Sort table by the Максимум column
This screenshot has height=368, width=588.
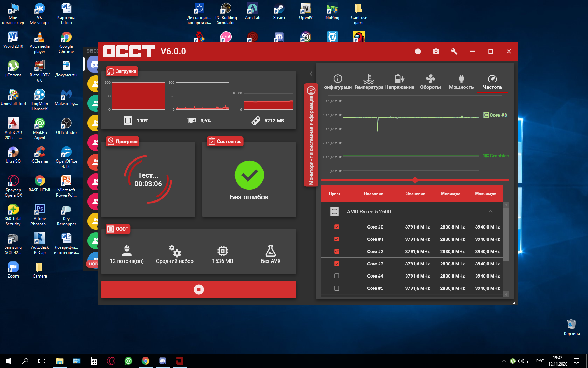point(486,193)
